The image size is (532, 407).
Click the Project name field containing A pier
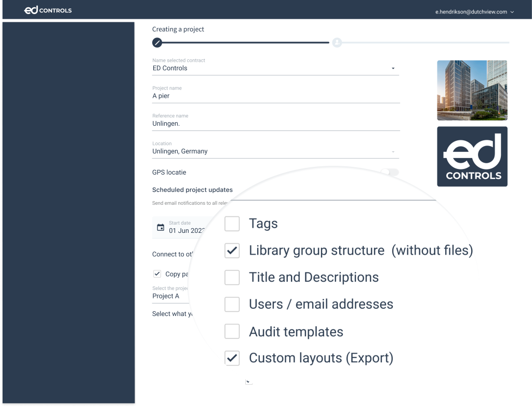[x=275, y=96]
